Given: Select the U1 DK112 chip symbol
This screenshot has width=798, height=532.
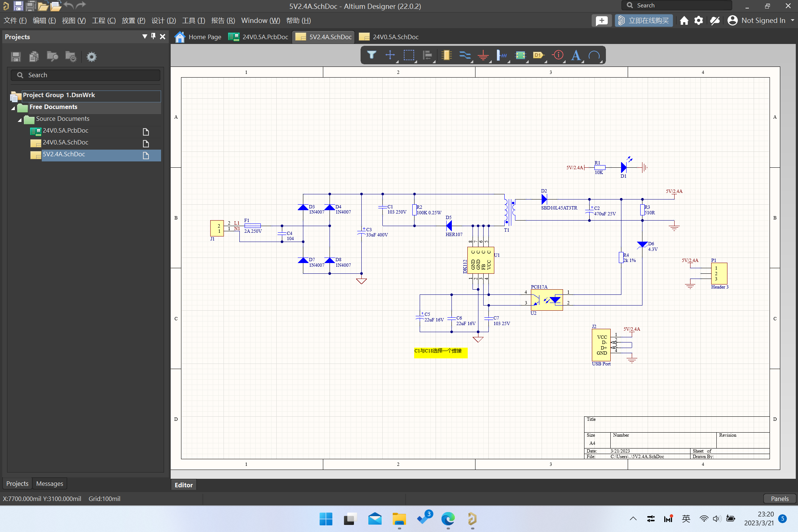Looking at the screenshot, I should coord(481,260).
